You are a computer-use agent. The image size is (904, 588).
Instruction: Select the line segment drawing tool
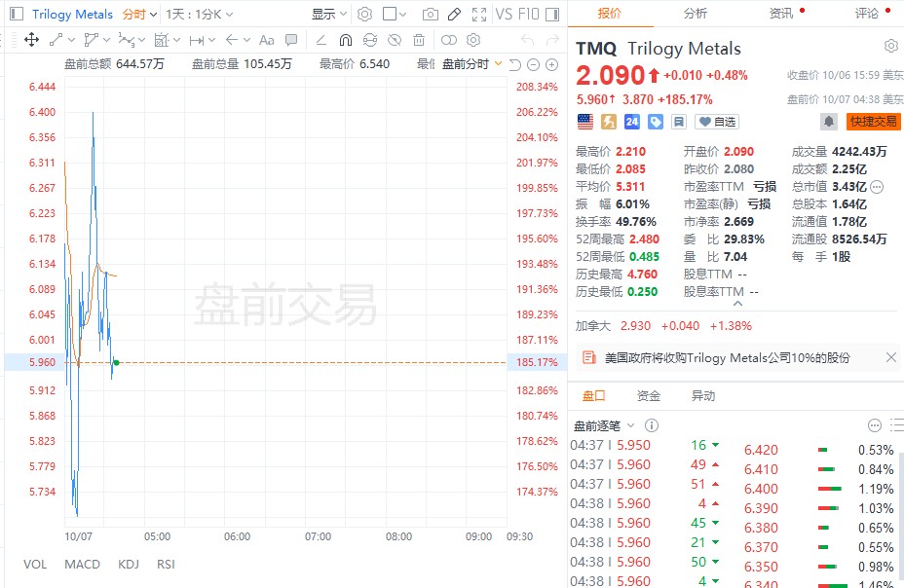tap(56, 40)
